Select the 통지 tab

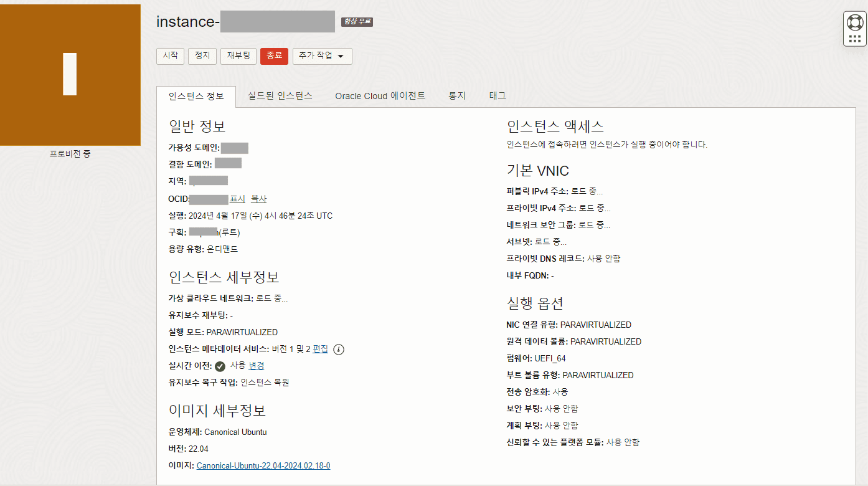point(457,96)
